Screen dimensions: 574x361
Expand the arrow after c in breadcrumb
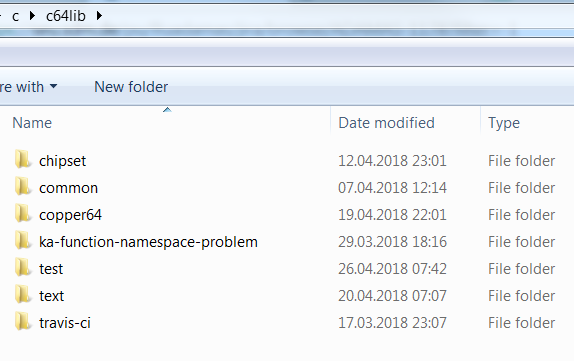[32, 16]
